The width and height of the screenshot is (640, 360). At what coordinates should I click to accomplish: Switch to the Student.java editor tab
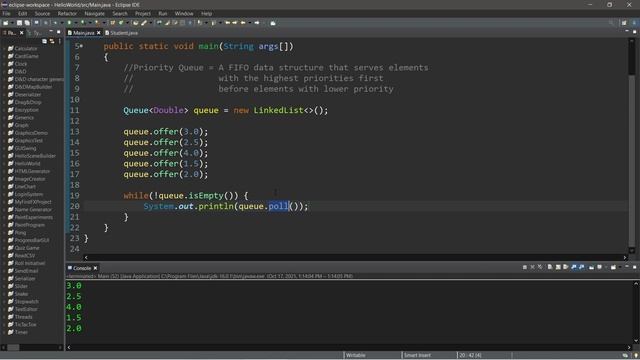(x=122, y=33)
